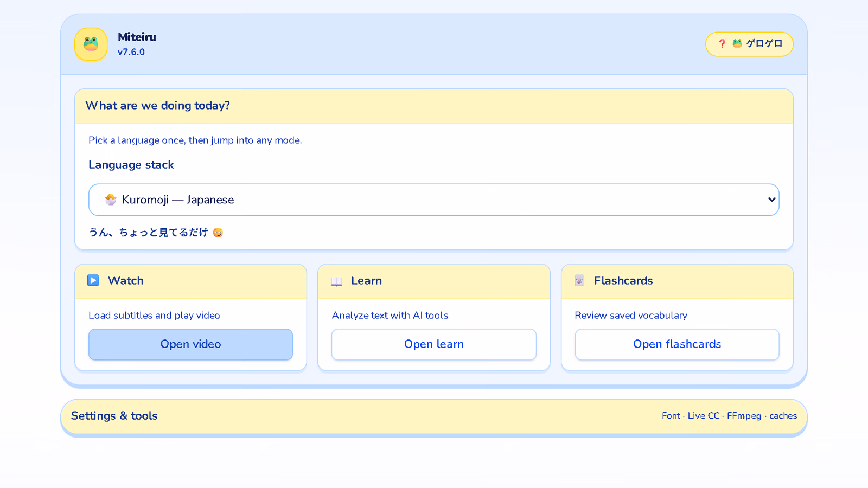The image size is (868, 488).
Task: Click the version label v7.6.0
Action: coord(131,52)
